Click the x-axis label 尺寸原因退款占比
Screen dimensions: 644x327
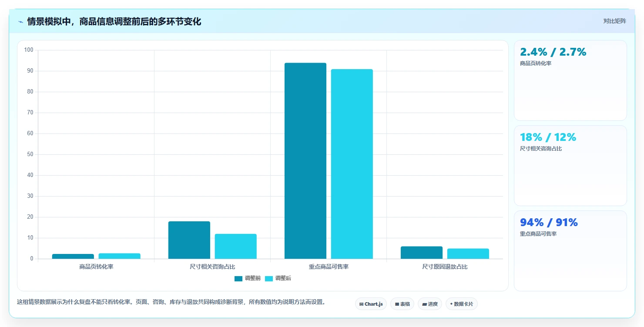pos(445,267)
